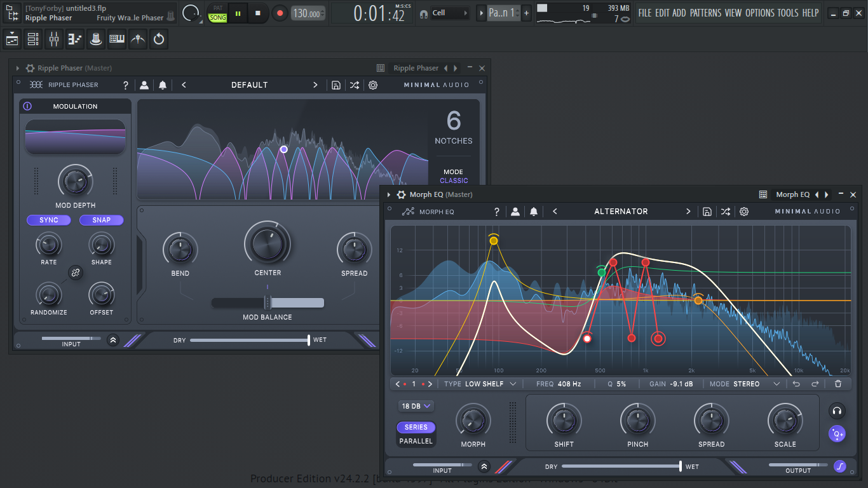This screenshot has width=868, height=488.
Task: Go to next preset after ALTERNATOR
Action: (x=688, y=212)
